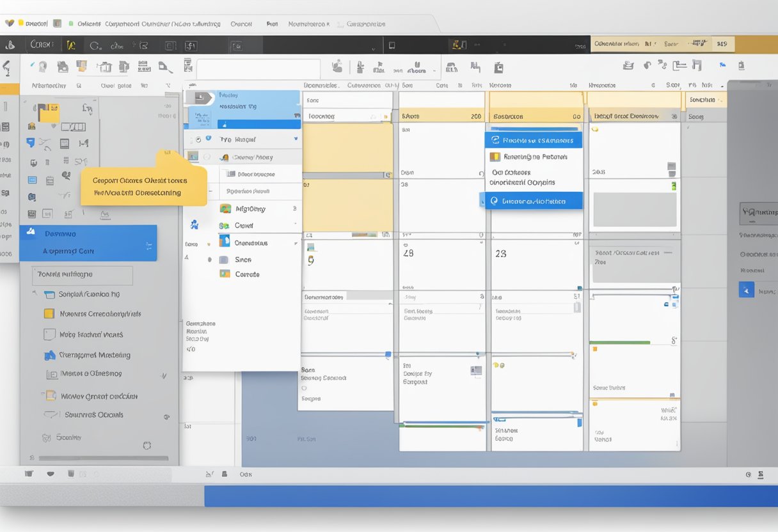Click the leftmost icon in the bottom status bar

[x=28, y=474]
